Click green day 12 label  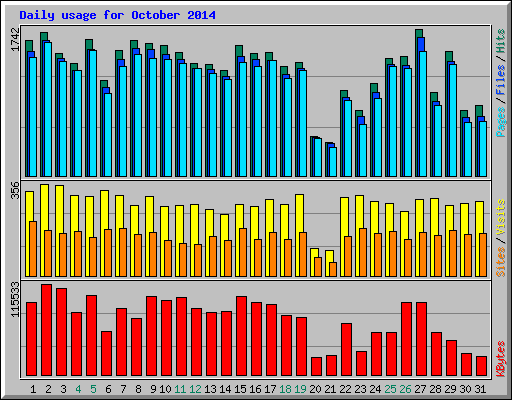(x=195, y=389)
